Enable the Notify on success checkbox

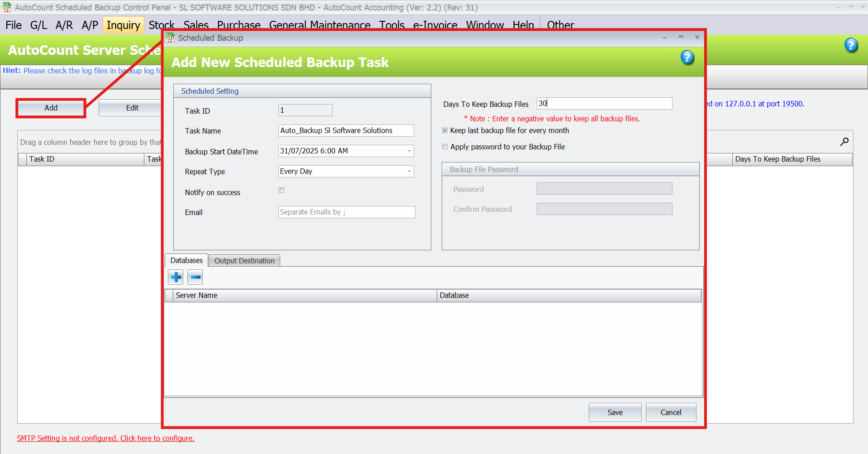(281, 190)
